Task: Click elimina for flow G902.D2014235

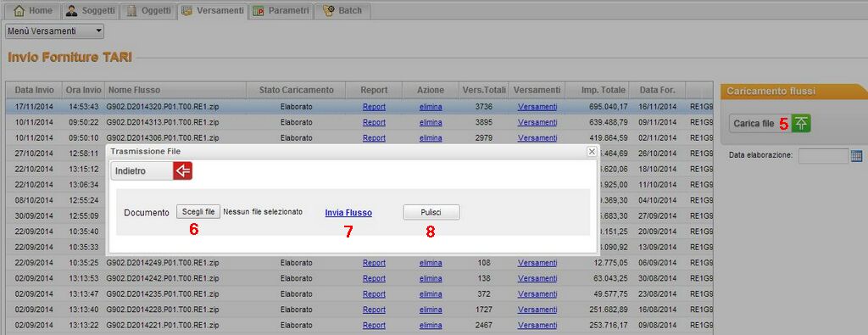Action: pos(431,294)
